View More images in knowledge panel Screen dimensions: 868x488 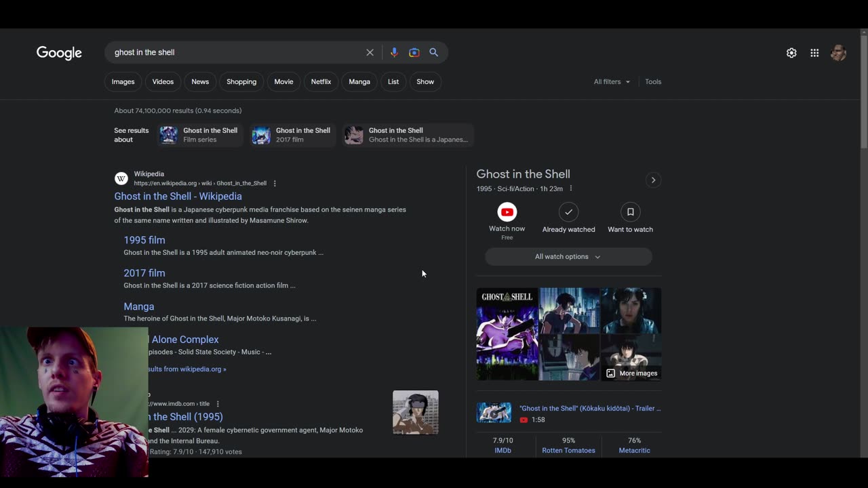tap(631, 373)
